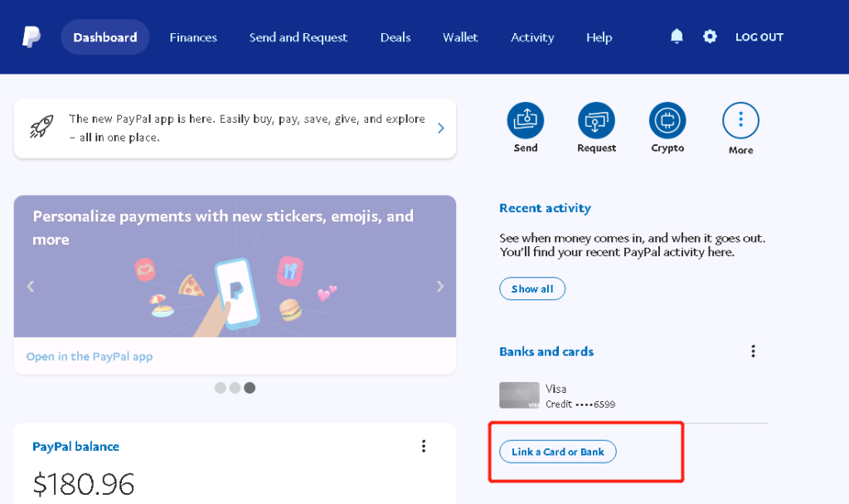
Task: Click the Show all button
Action: click(532, 288)
